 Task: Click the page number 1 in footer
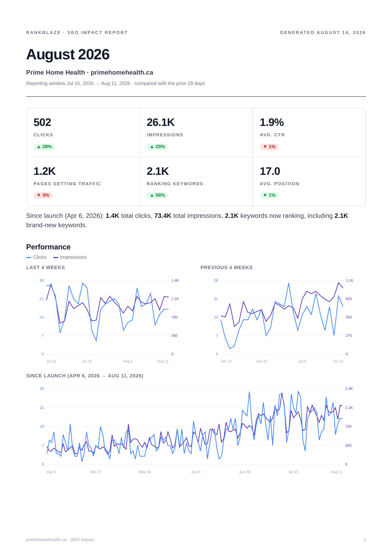[365, 540]
